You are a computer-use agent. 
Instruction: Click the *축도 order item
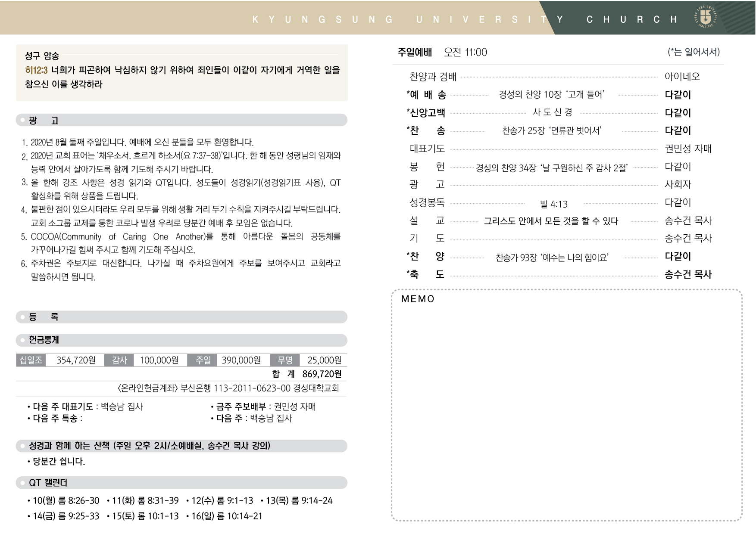(425, 274)
